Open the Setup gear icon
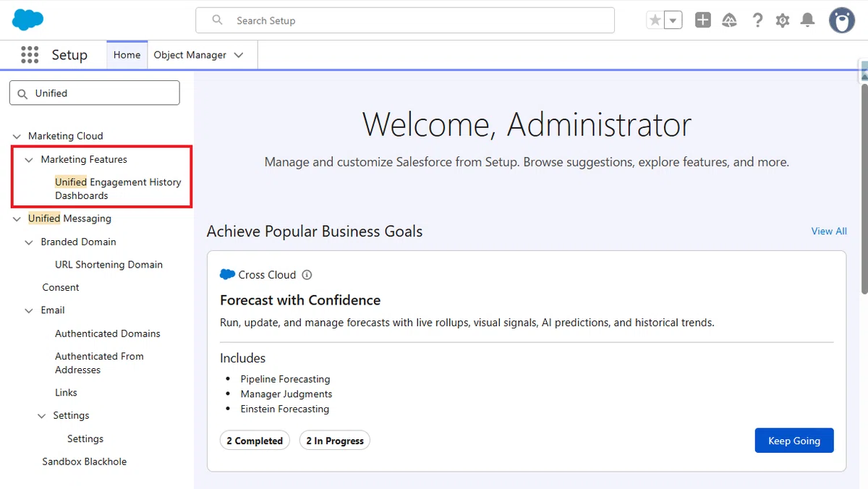This screenshot has width=868, height=489. 783,20
